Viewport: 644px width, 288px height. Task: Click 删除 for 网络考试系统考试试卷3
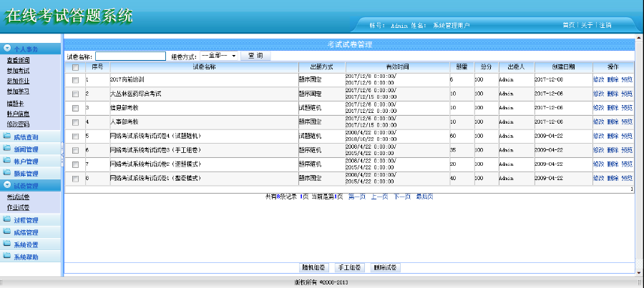click(613, 150)
